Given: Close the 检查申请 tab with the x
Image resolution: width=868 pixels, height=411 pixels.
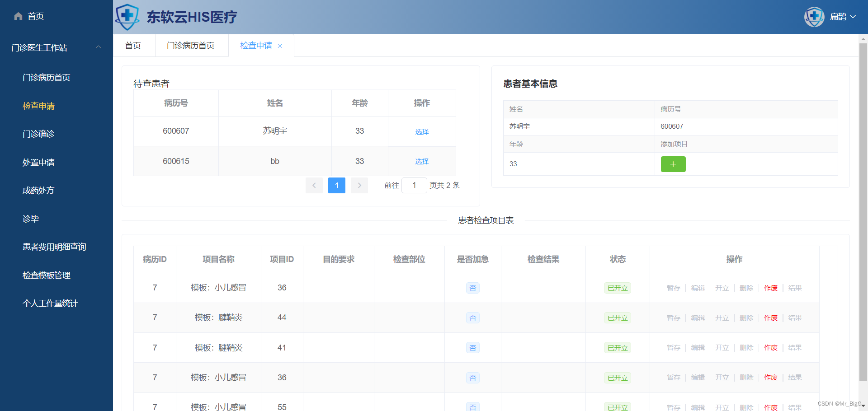Looking at the screenshot, I should (280, 46).
